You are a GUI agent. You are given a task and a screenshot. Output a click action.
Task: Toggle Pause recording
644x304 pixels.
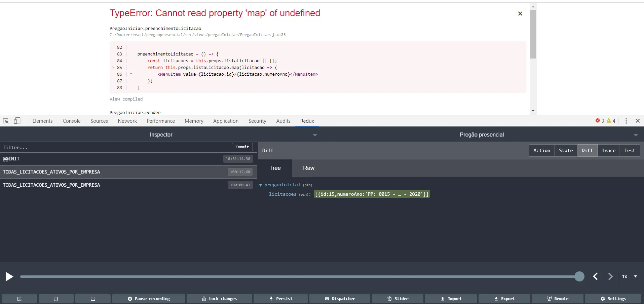coord(149,299)
